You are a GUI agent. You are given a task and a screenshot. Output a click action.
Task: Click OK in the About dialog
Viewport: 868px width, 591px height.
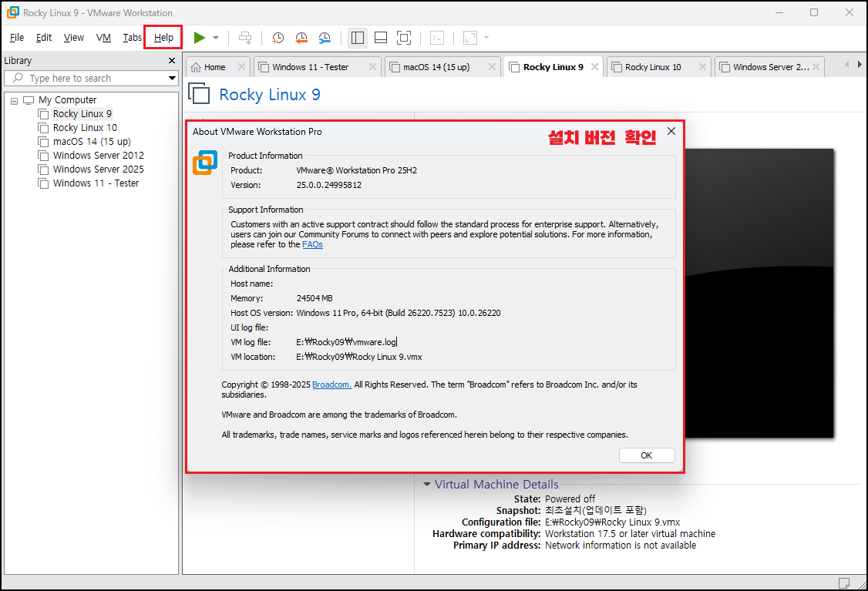[x=647, y=455]
